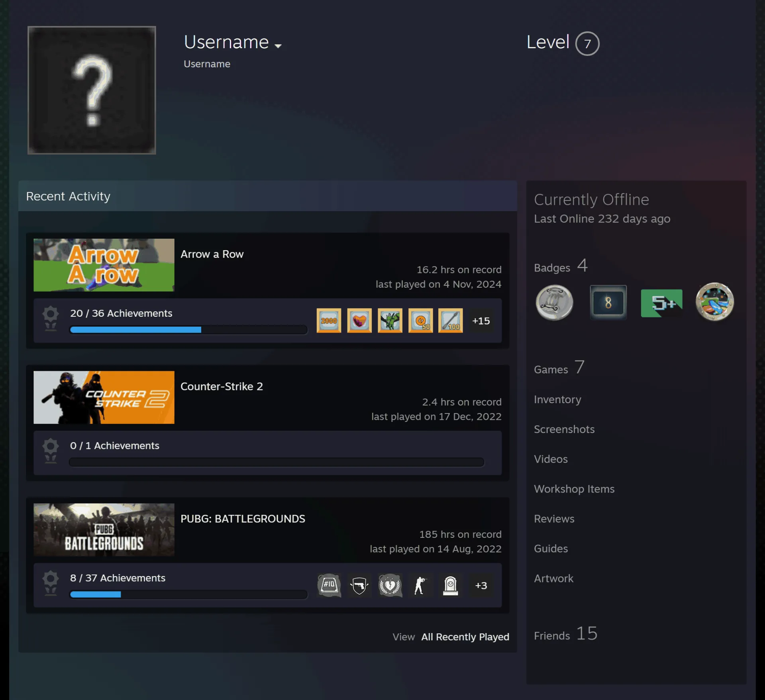Open the Reviews link
This screenshot has width=765, height=700.
[x=554, y=519]
